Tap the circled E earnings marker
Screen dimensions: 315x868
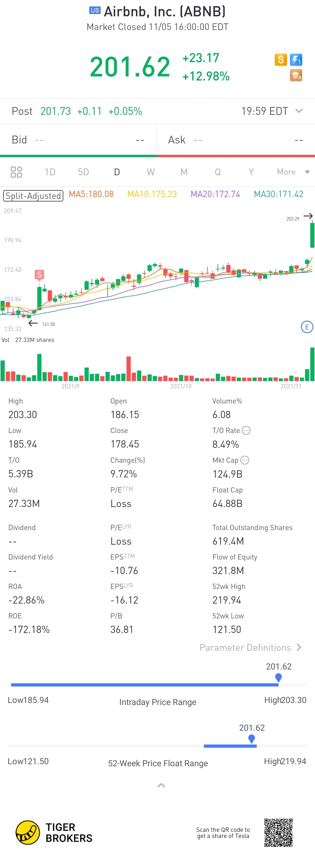point(307,327)
